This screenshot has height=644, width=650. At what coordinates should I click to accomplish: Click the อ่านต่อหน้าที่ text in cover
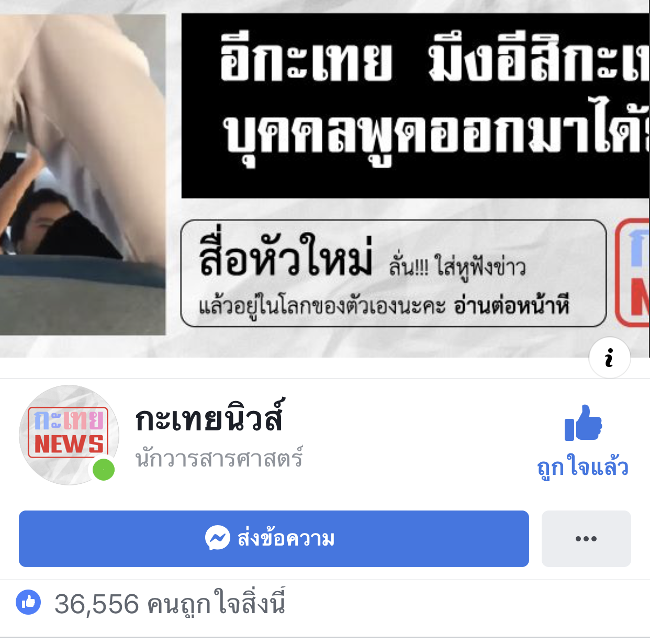[511, 305]
